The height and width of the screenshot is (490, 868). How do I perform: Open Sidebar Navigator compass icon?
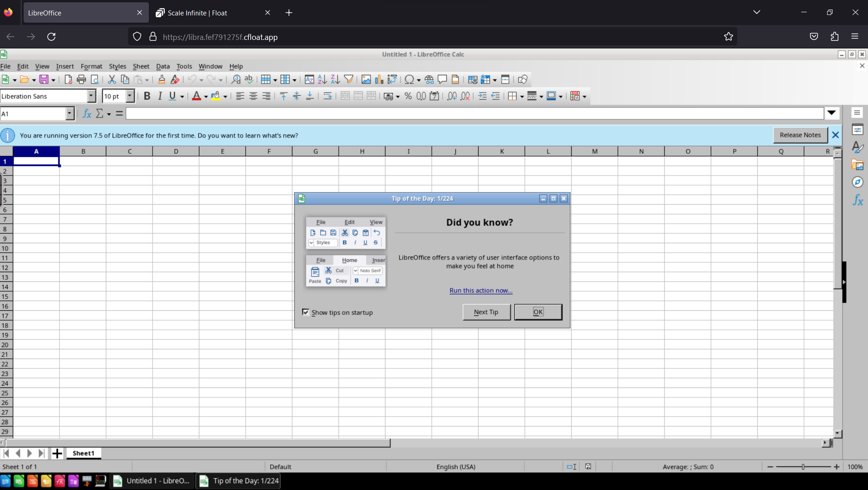(x=857, y=182)
